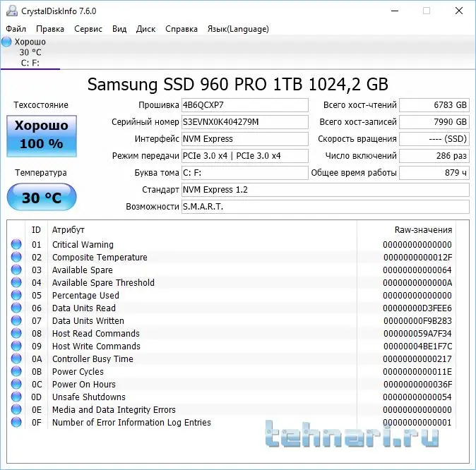This screenshot has height=470, width=476.
Task: Click the status orb for Data Units Read
Action: [x=16, y=308]
